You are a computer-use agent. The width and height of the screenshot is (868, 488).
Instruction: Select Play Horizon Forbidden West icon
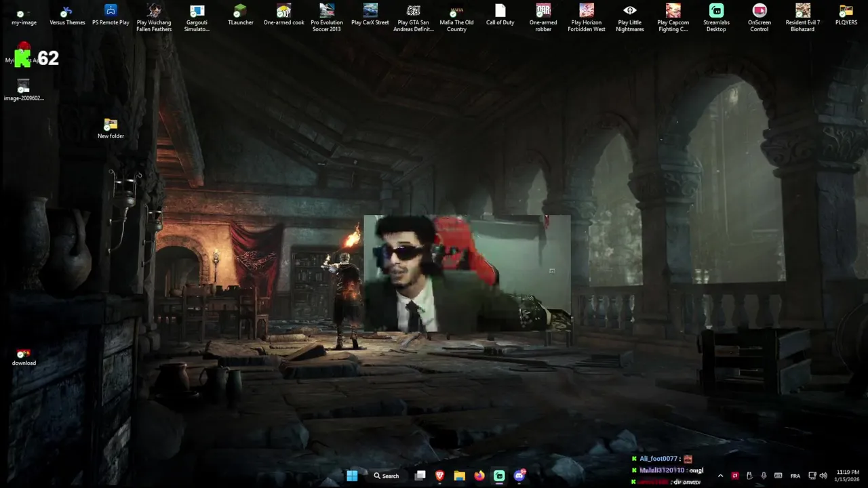point(587,18)
